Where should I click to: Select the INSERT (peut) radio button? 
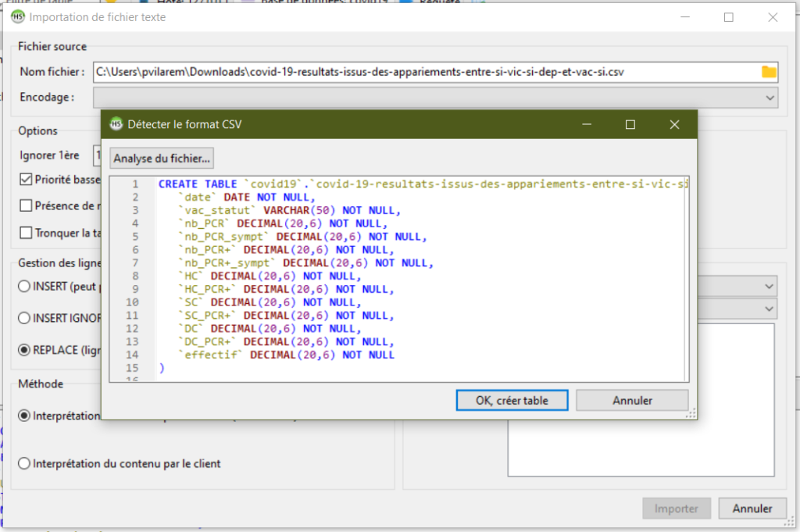tap(24, 286)
